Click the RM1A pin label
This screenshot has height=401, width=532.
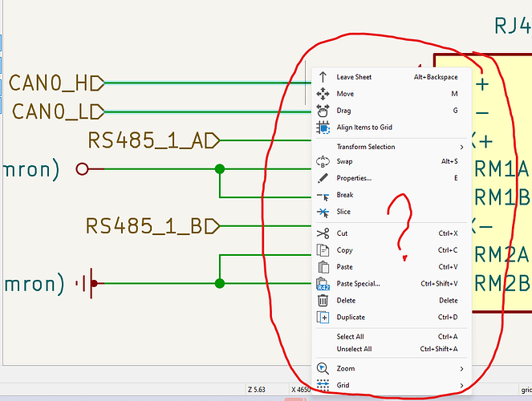click(x=502, y=169)
